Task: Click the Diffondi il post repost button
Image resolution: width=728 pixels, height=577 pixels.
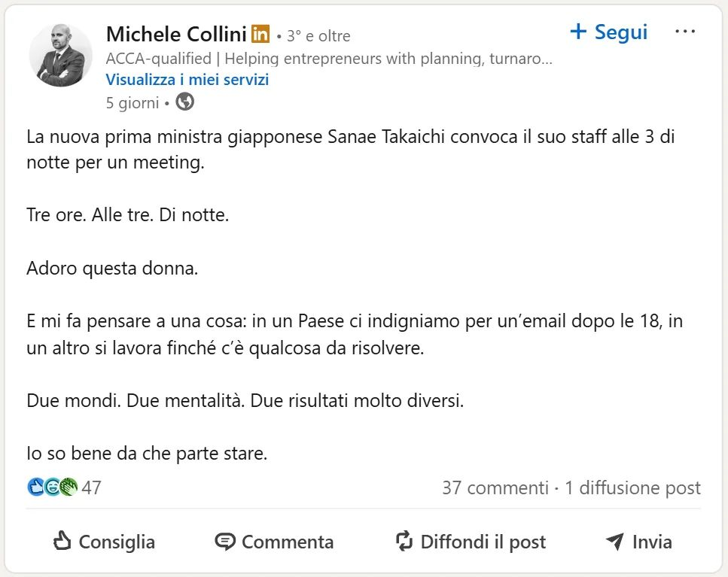Action: tap(471, 542)
